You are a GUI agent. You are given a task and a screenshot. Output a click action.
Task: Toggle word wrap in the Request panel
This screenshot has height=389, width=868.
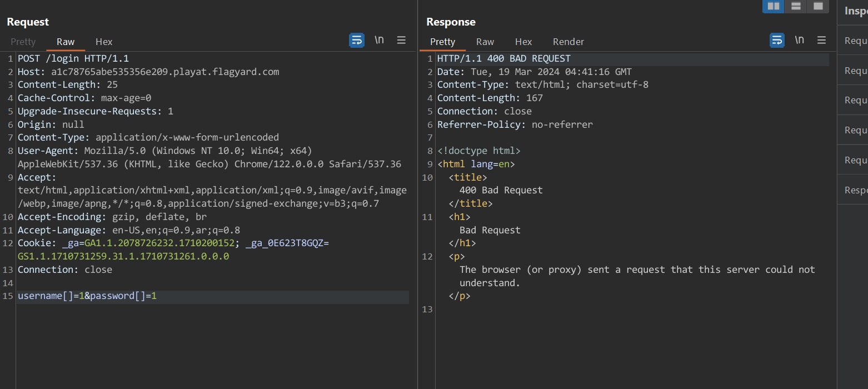[357, 40]
